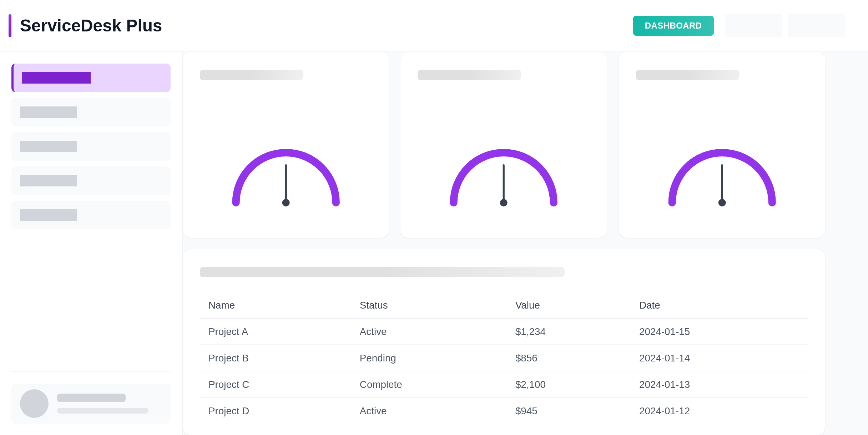Click Project C's Complete status
868x435 pixels.
(380, 385)
